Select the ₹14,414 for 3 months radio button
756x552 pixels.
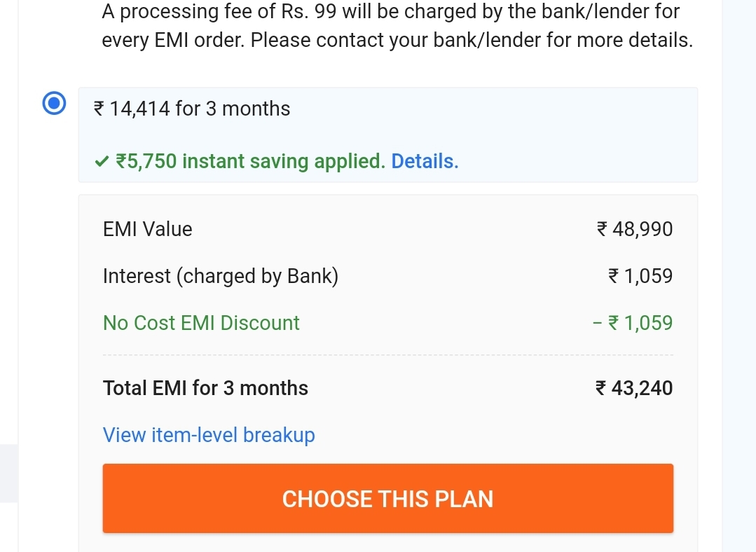[54, 104]
